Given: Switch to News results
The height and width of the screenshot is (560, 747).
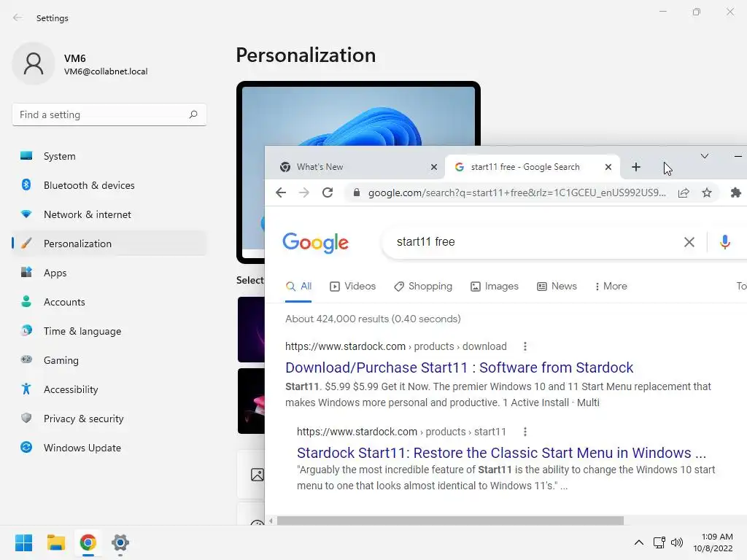Looking at the screenshot, I should click(x=557, y=286).
